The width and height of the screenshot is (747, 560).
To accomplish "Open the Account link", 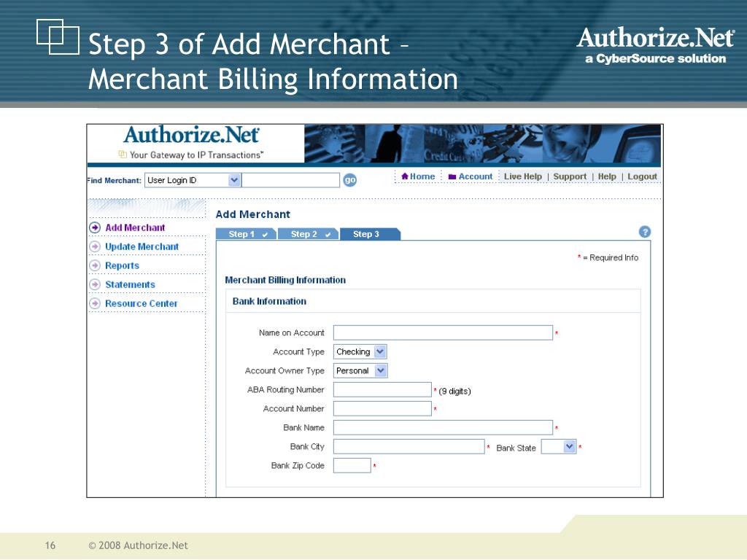I will (x=471, y=176).
